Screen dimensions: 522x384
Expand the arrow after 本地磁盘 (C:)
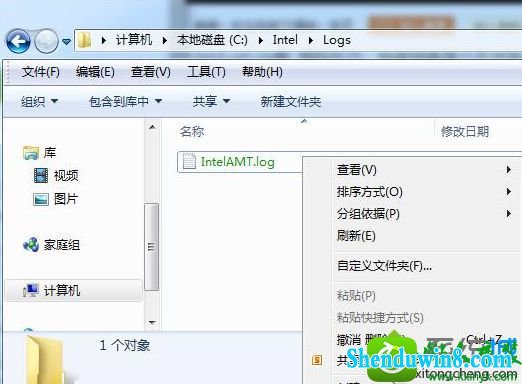point(261,40)
